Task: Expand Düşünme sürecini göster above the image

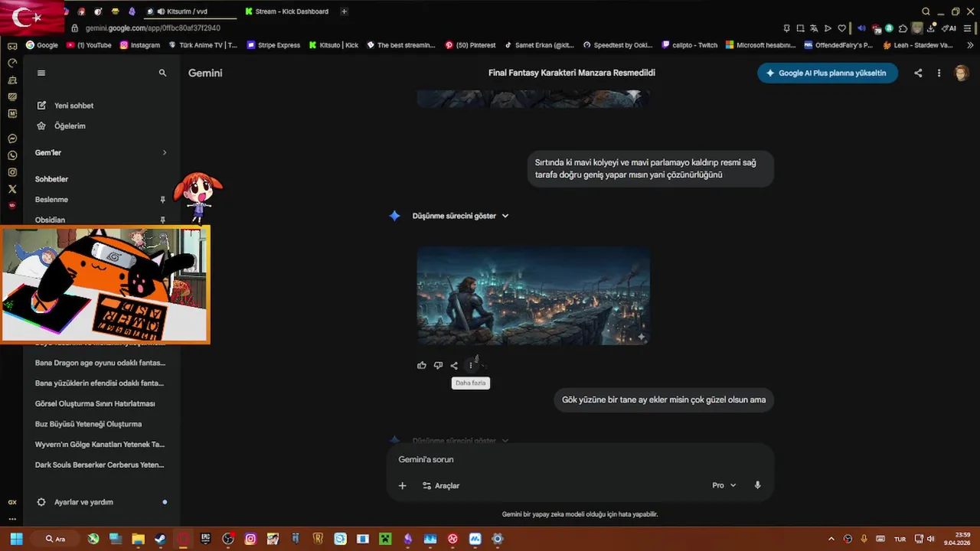Action: [460, 217]
